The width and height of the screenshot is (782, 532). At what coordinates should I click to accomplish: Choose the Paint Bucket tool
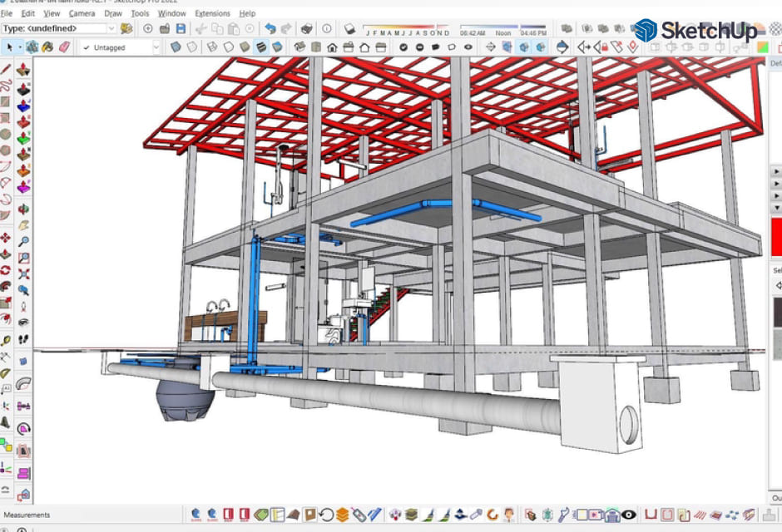coord(47,47)
